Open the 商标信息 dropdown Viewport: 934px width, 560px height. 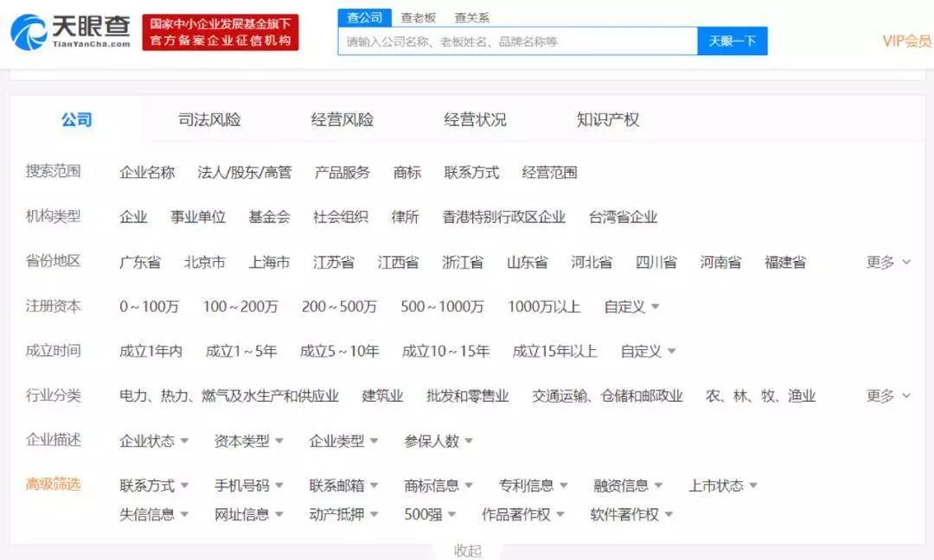[438, 486]
